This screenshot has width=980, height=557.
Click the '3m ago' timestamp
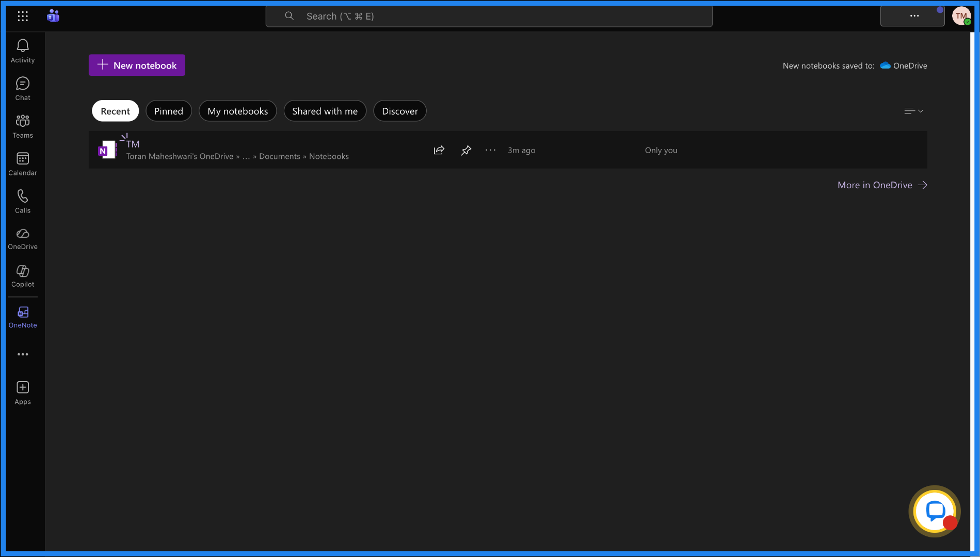coord(522,150)
